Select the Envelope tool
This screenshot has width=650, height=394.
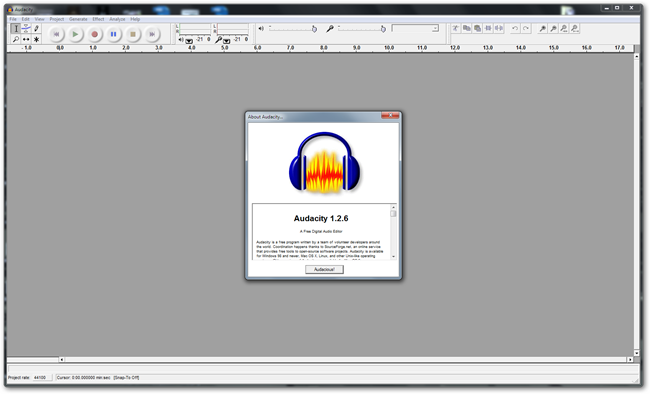[x=26, y=28]
